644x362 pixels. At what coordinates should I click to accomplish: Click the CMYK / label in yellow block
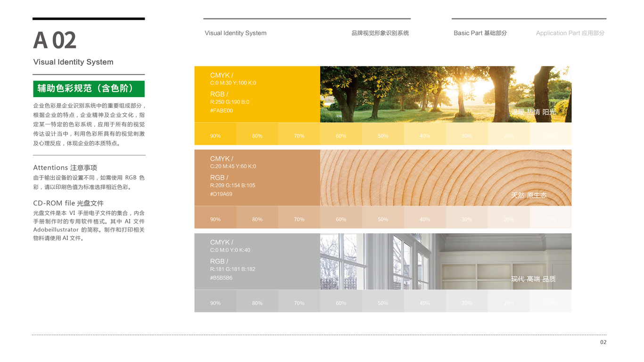(x=222, y=75)
